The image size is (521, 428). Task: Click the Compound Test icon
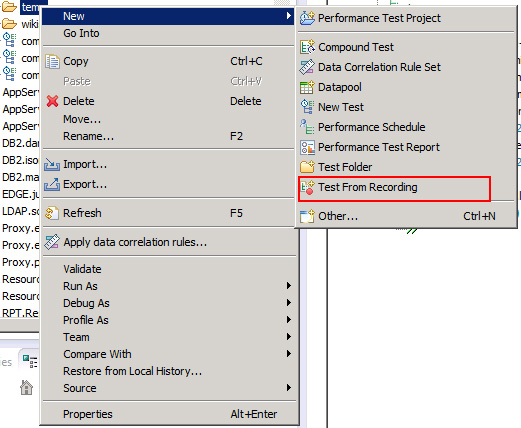pos(307,47)
